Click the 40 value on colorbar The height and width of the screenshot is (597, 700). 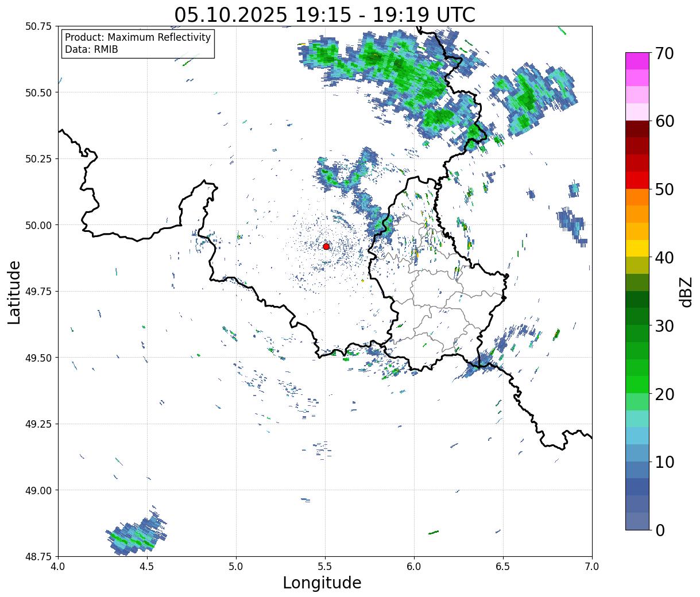(x=664, y=258)
